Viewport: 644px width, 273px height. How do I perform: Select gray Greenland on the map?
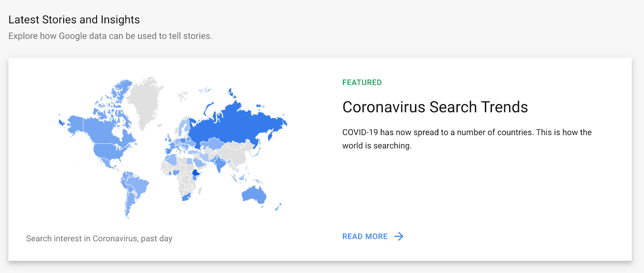click(x=145, y=101)
